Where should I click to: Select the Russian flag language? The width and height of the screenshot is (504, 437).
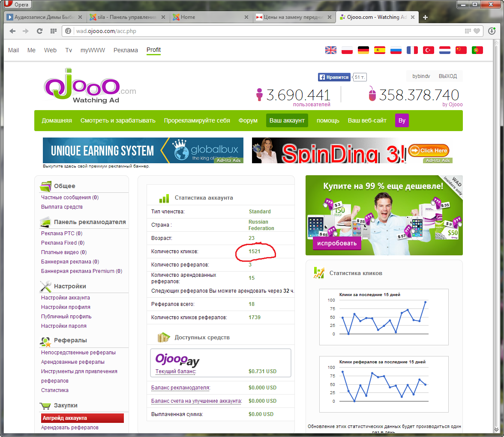(x=396, y=50)
